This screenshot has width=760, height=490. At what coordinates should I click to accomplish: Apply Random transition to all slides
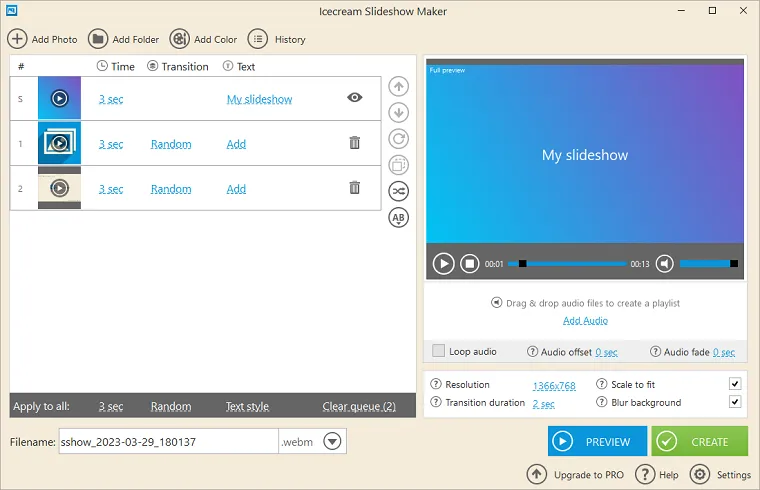(171, 406)
